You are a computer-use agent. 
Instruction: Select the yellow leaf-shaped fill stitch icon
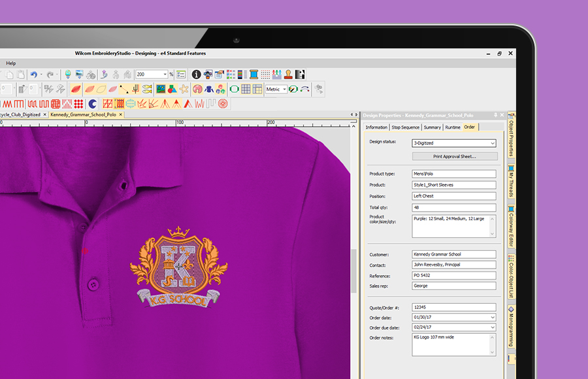tap(101, 88)
